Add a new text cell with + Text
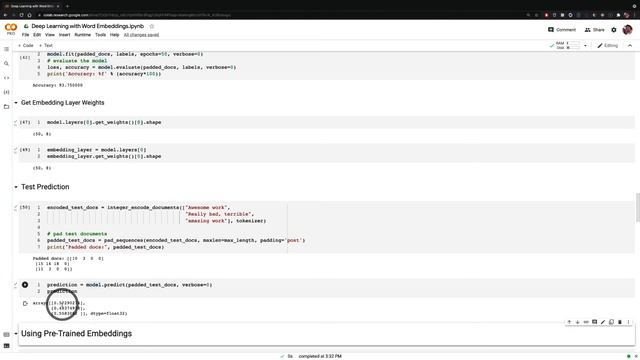This screenshot has width=640, height=360. pos(46,46)
